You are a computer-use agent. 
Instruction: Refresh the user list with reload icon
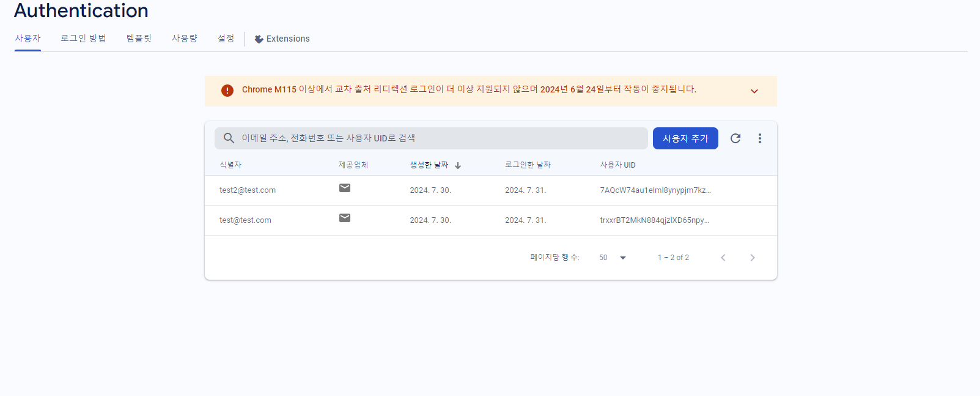[x=735, y=138]
